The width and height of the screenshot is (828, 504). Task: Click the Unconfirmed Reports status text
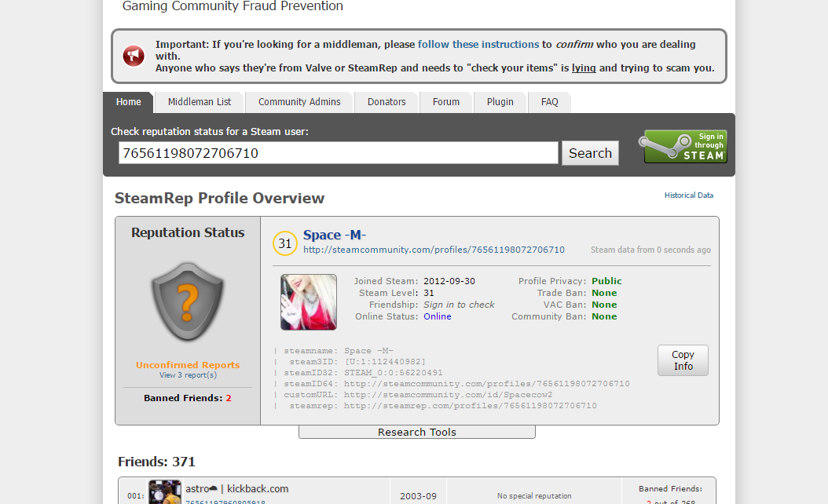point(188,365)
